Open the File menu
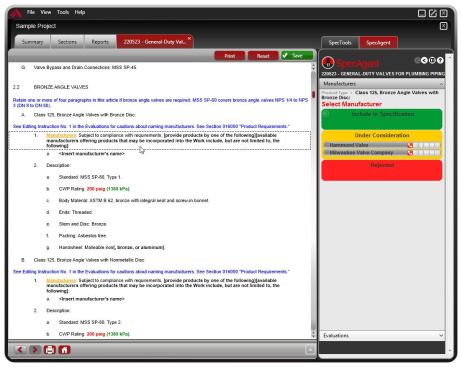 pyautogui.click(x=31, y=12)
